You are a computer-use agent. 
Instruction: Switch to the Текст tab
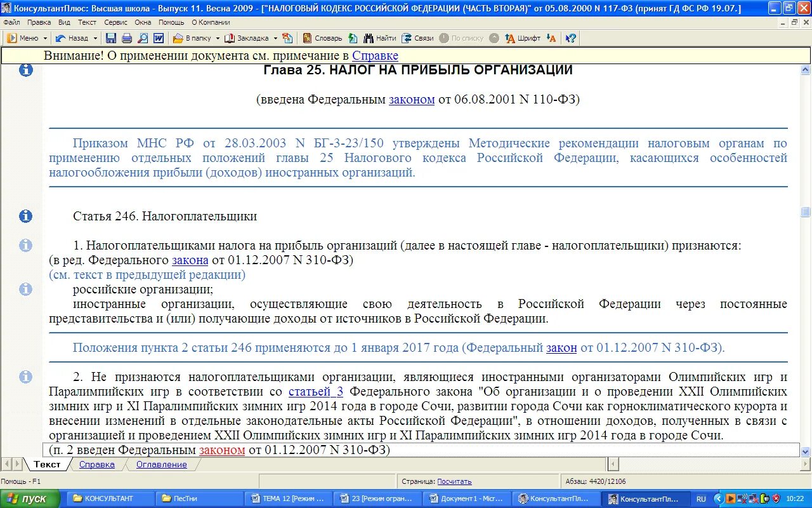[x=47, y=464]
